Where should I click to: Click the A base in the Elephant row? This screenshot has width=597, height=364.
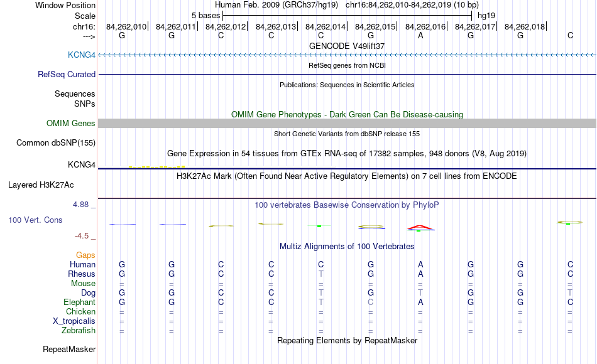pos(420,302)
